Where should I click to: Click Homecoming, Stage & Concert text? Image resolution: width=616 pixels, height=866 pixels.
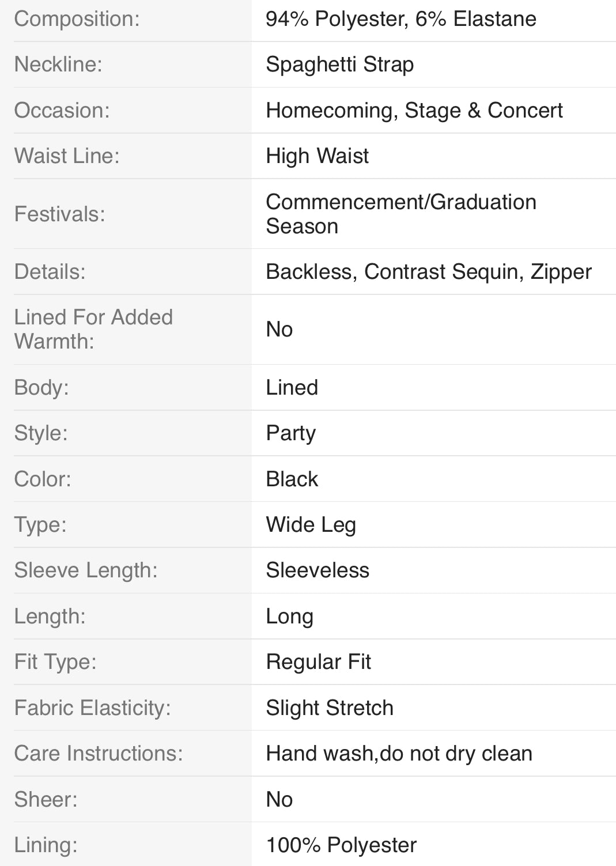tap(414, 110)
